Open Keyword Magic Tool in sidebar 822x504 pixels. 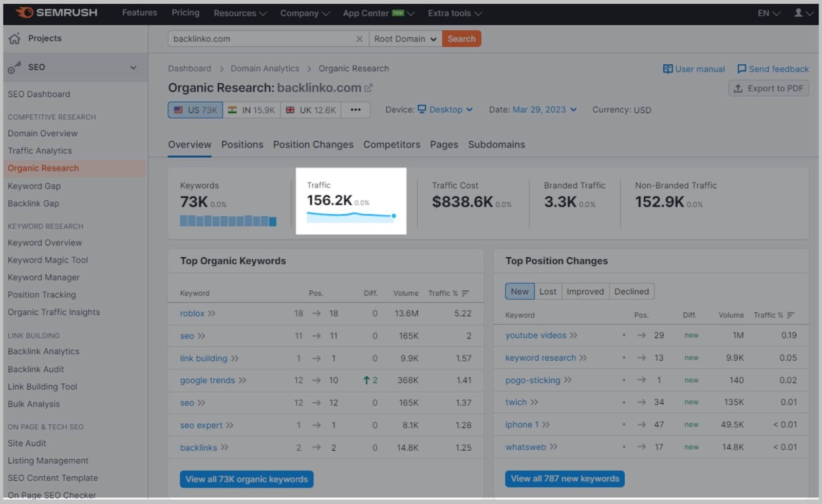pyautogui.click(x=48, y=260)
